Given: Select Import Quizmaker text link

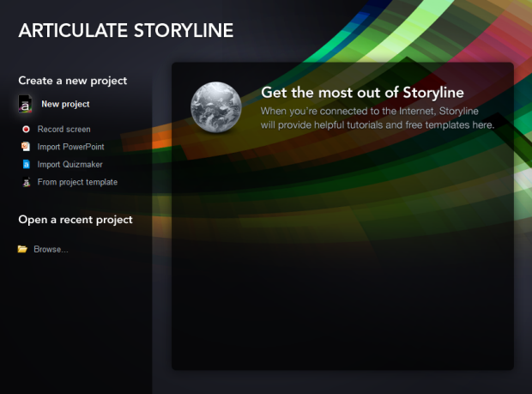Looking at the screenshot, I should click(70, 165).
